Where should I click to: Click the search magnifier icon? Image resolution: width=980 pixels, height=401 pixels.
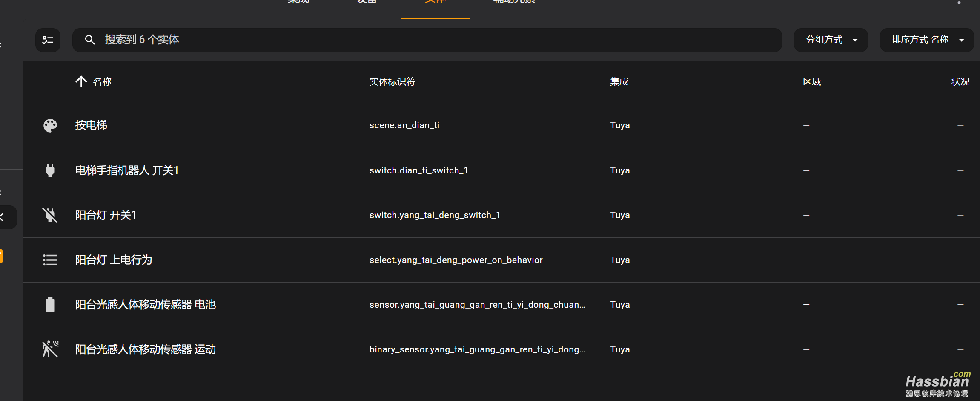pos(89,40)
